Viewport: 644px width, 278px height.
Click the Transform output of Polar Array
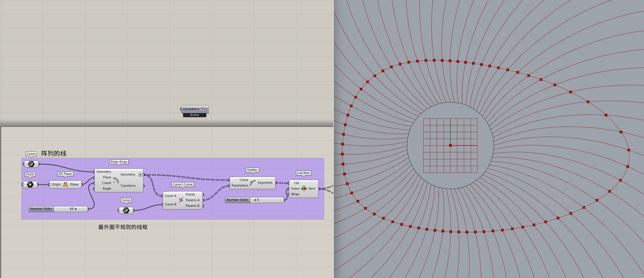pos(128,185)
